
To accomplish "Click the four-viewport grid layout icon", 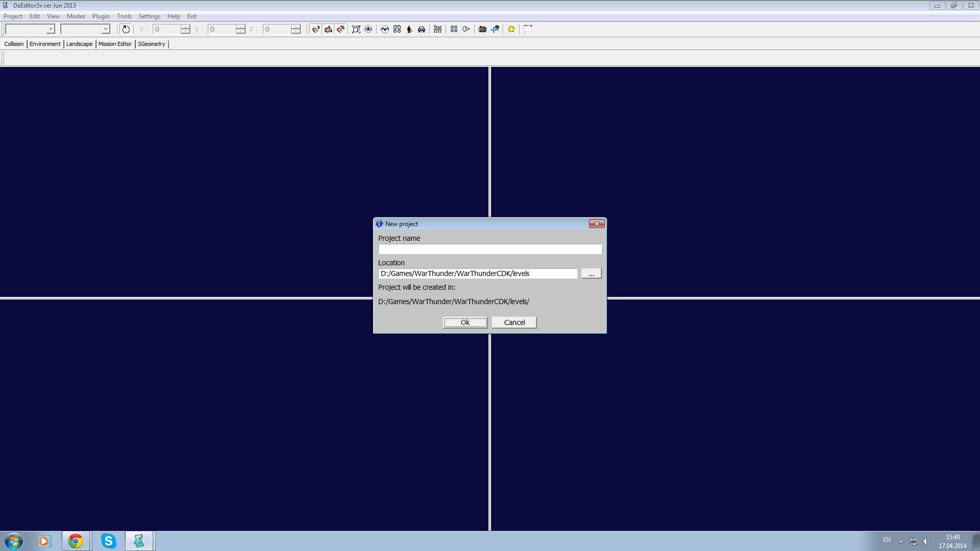I will (454, 29).
